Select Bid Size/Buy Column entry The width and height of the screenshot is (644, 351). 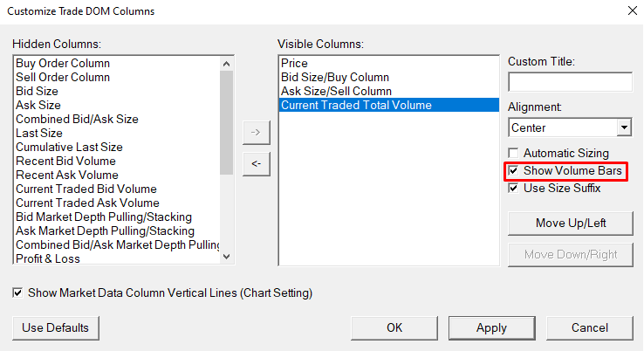(335, 78)
